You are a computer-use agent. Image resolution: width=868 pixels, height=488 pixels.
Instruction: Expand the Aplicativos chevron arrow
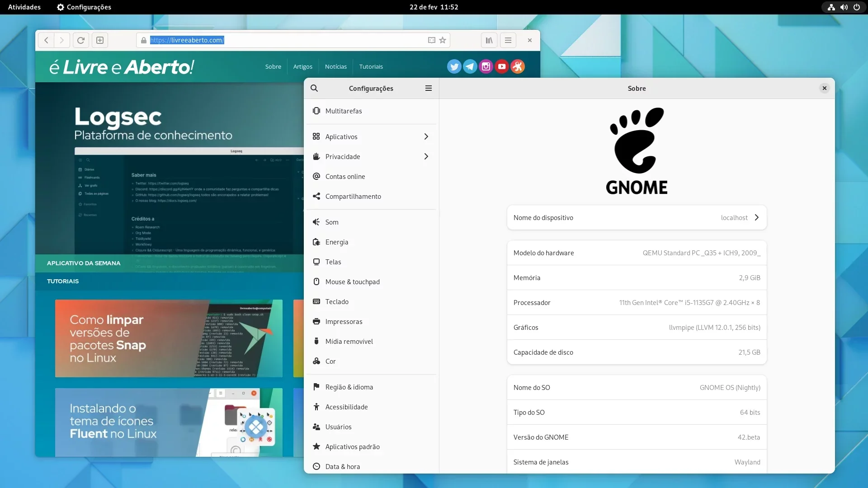[426, 136]
